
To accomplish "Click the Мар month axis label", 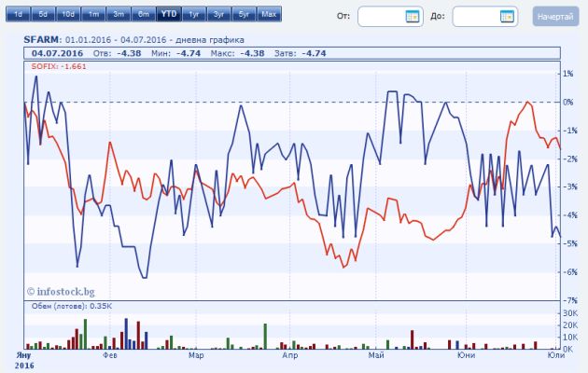I will 196,354.
